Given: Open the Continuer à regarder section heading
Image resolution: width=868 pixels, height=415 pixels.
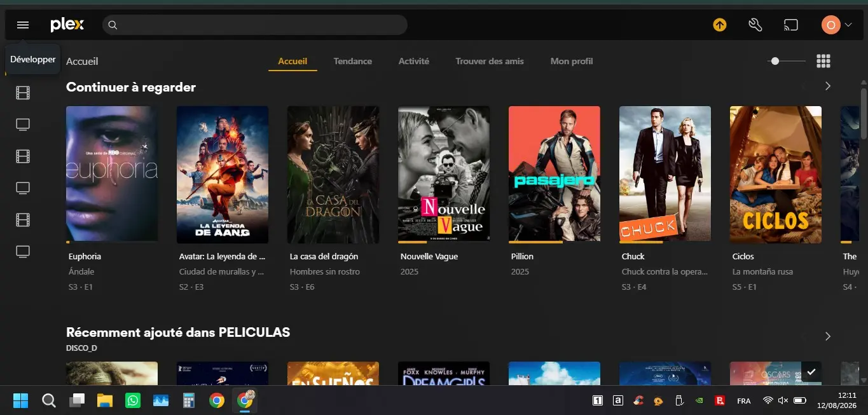Looking at the screenshot, I should coord(131,87).
